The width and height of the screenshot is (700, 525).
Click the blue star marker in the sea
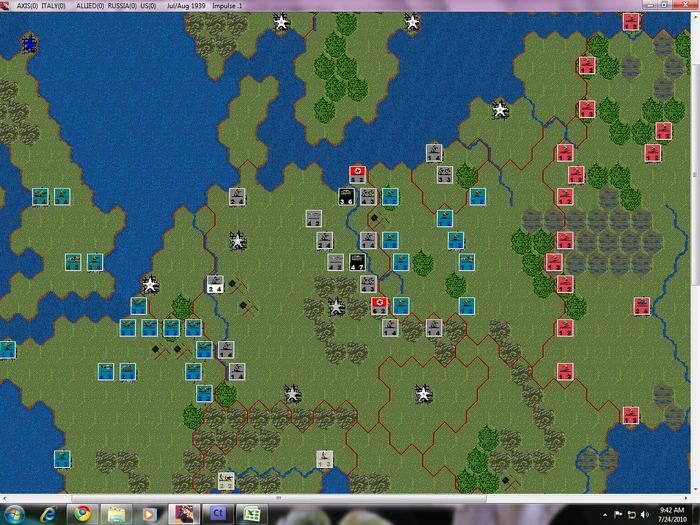click(x=29, y=44)
